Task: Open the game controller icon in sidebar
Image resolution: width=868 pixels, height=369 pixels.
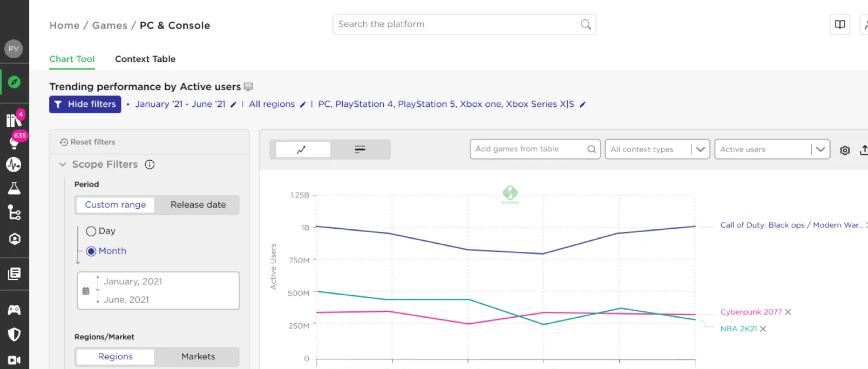Action: 14,310
